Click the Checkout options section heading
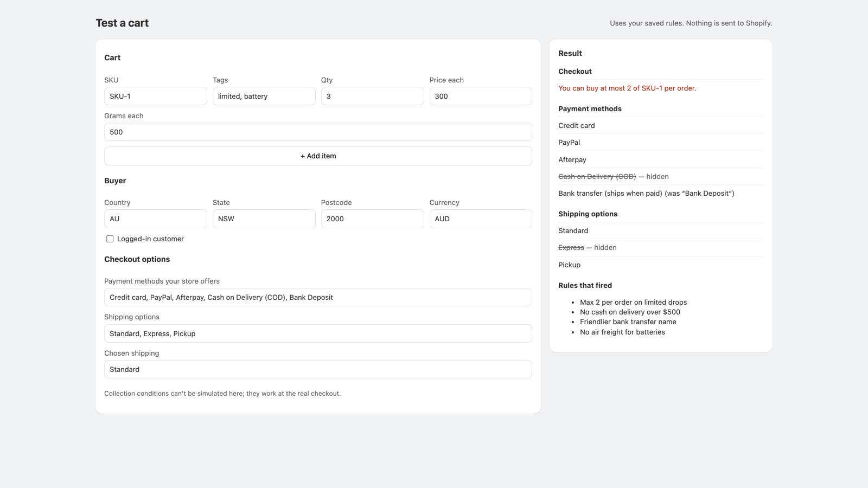868x488 pixels. 137,259
